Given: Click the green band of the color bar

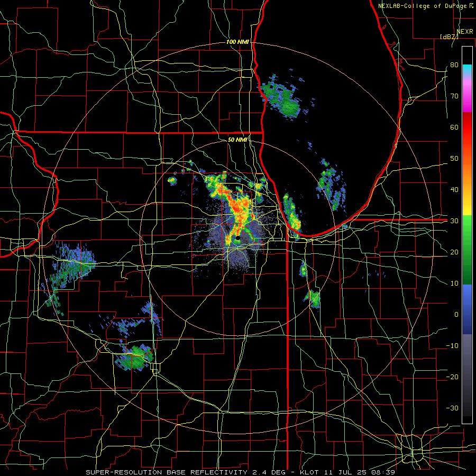Looking at the screenshot, I should (x=467, y=249).
